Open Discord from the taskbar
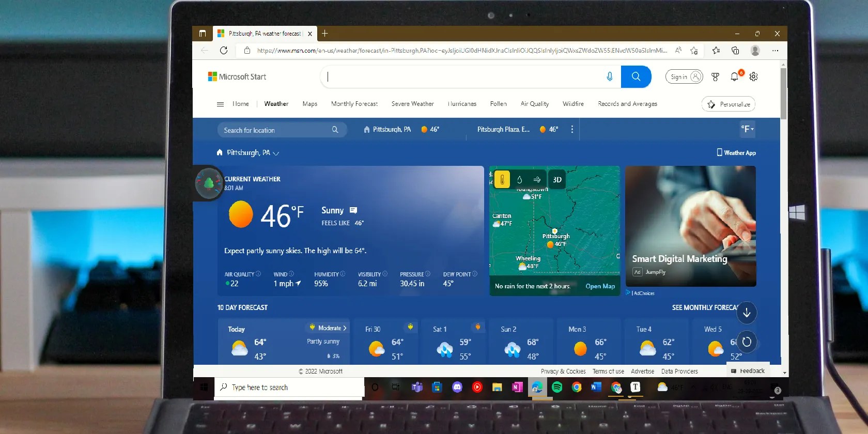The image size is (868, 434). pyautogui.click(x=457, y=387)
